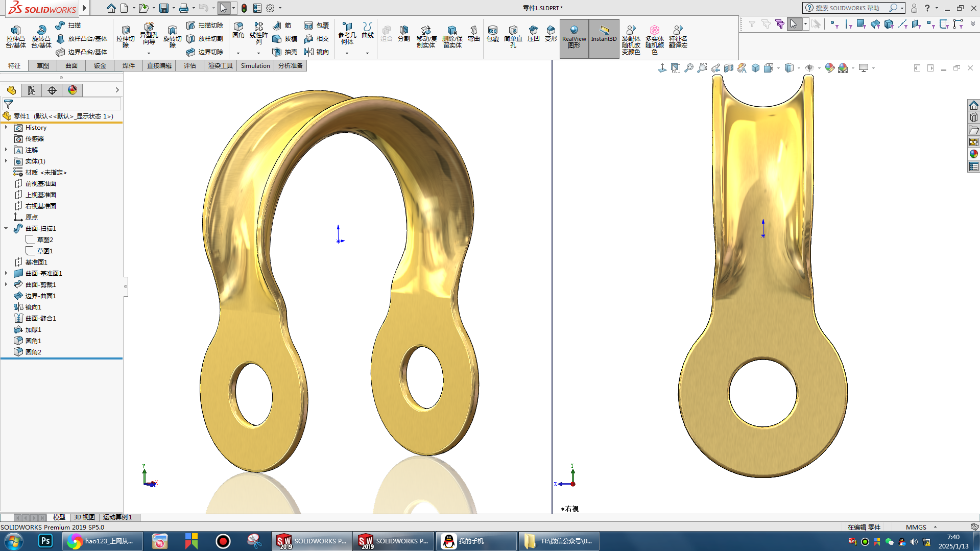The width and height of the screenshot is (980, 551).
Task: Expand the 注解 annotations node
Action: [6, 150]
